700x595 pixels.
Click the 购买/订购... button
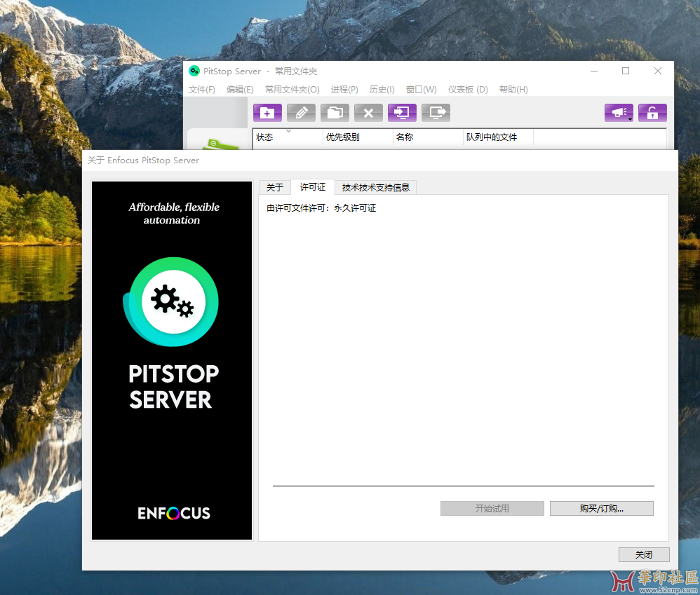601,509
